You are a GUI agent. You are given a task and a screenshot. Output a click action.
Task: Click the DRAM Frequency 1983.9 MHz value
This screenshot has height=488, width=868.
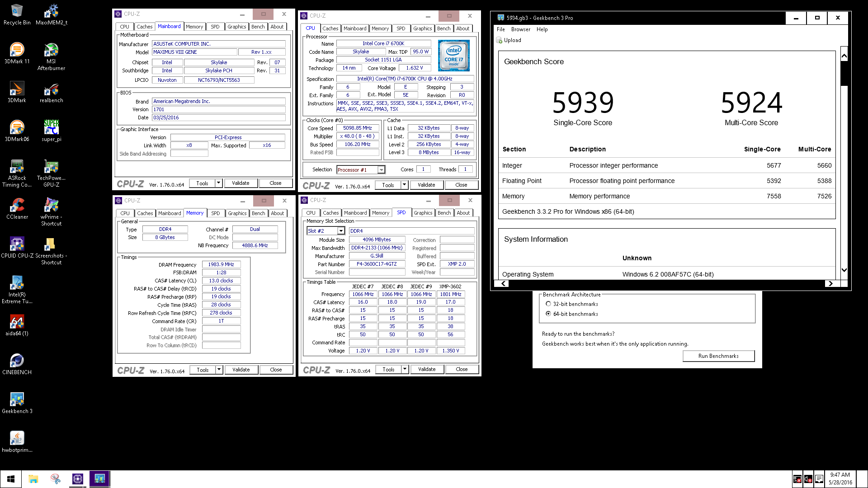coord(221,265)
